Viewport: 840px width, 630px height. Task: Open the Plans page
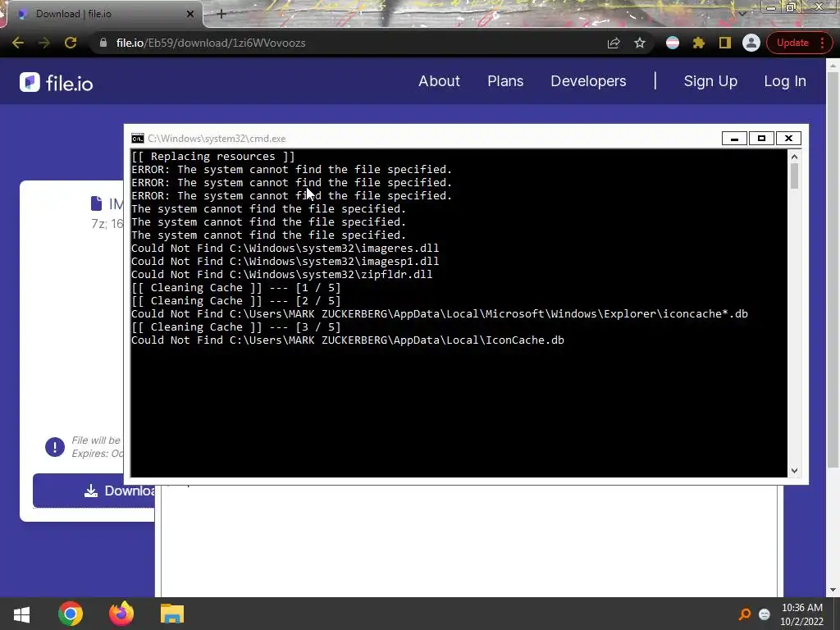[x=505, y=81]
